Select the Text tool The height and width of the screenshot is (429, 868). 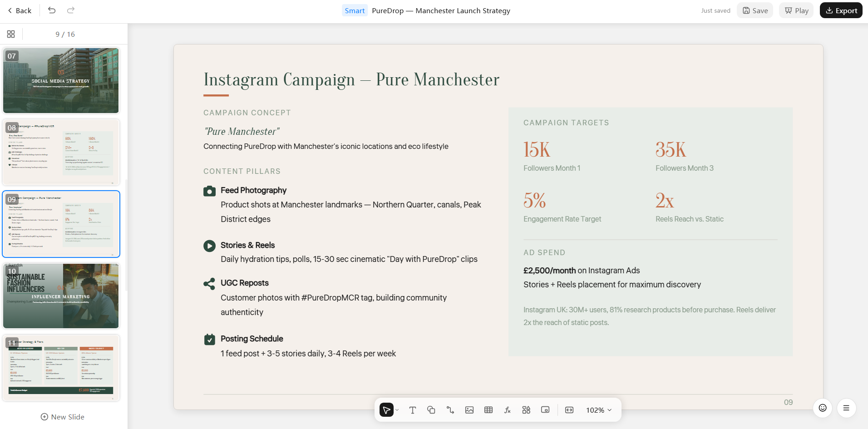[x=412, y=410]
